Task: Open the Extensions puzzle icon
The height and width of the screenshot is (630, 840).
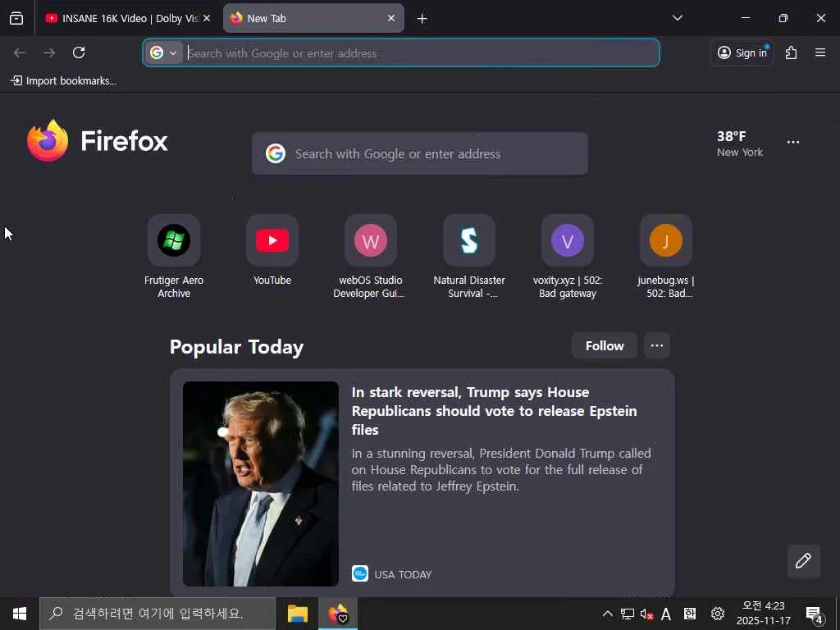Action: tap(792, 52)
